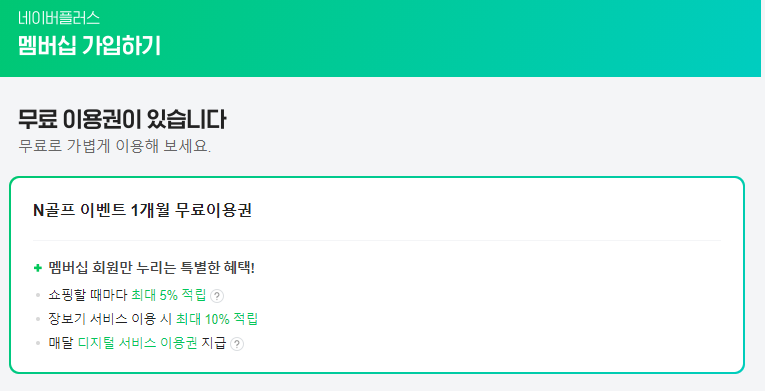Click the green 디지털 서비스 이용권 text
The width and height of the screenshot is (765, 391).
[138, 343]
